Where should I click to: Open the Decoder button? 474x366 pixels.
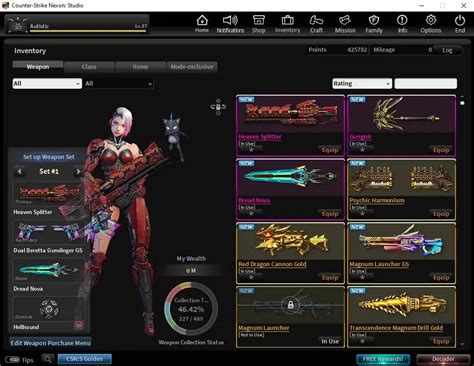point(443,359)
